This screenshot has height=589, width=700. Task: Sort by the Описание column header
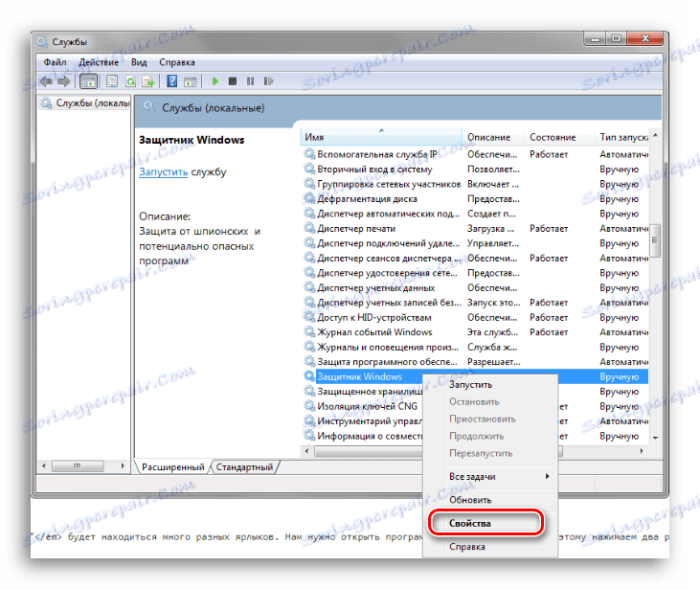pyautogui.click(x=493, y=137)
